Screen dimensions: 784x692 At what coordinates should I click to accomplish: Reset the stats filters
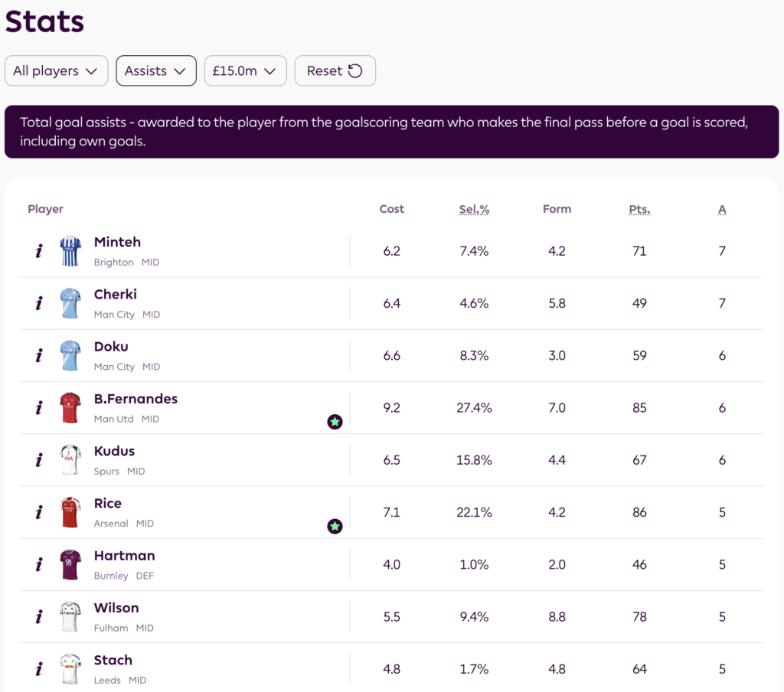pos(335,71)
